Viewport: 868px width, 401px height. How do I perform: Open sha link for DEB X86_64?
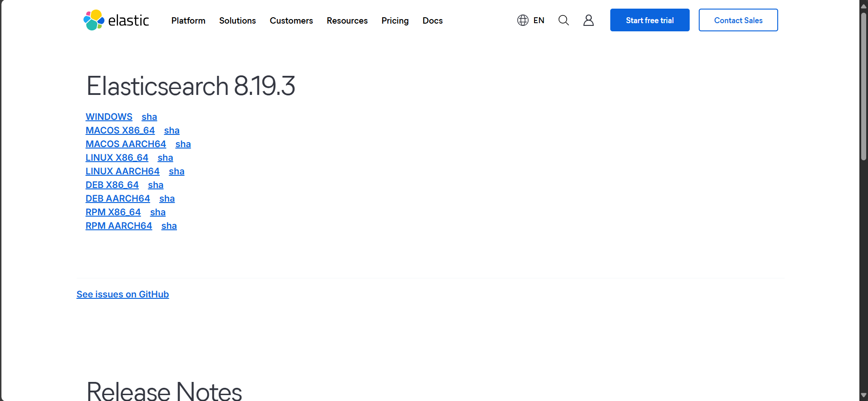pos(156,185)
